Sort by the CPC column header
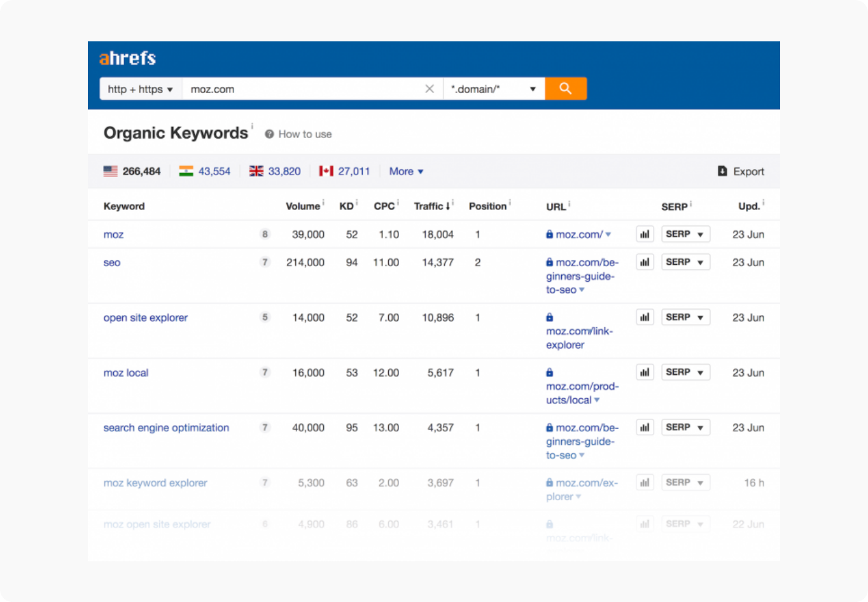This screenshot has height=602, width=868. tap(384, 206)
